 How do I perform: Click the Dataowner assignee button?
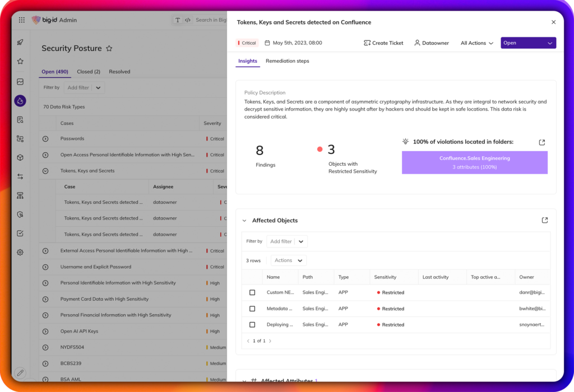[x=431, y=43]
